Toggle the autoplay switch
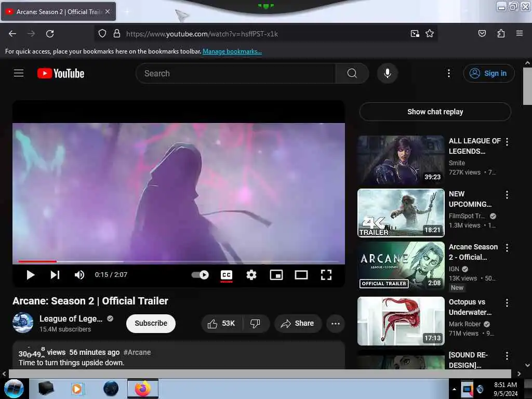Screen dimensions: 532x399 [200, 275]
